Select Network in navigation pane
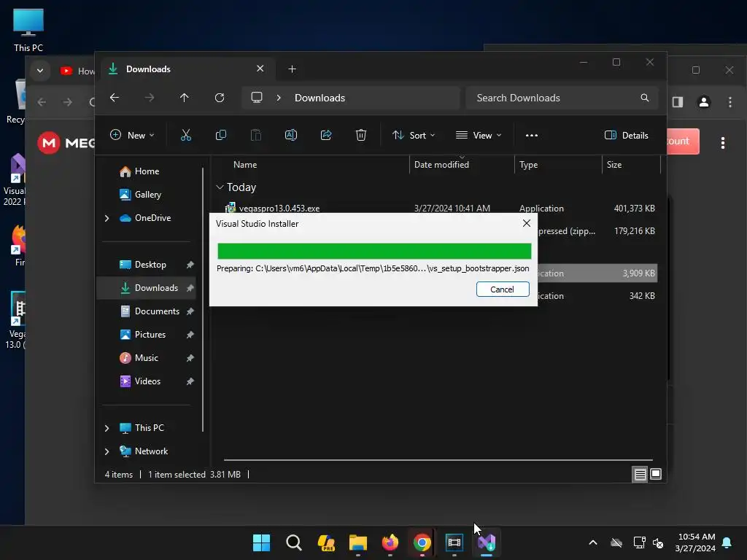Image resolution: width=747 pixels, height=560 pixels. point(151,451)
